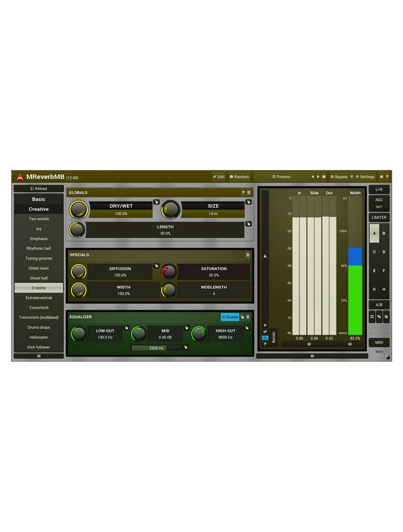Pause the analyzer with the pause icon
The image size is (403, 532).
click(x=265, y=325)
